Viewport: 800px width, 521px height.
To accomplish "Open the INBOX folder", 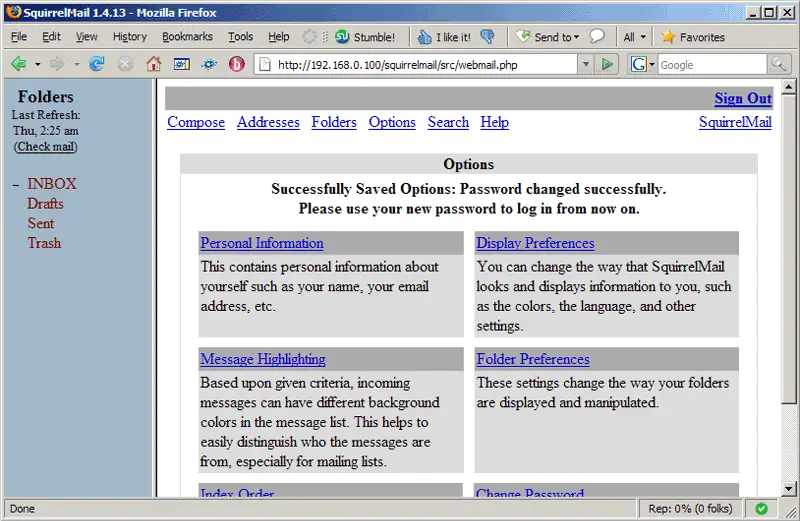I will (x=52, y=184).
